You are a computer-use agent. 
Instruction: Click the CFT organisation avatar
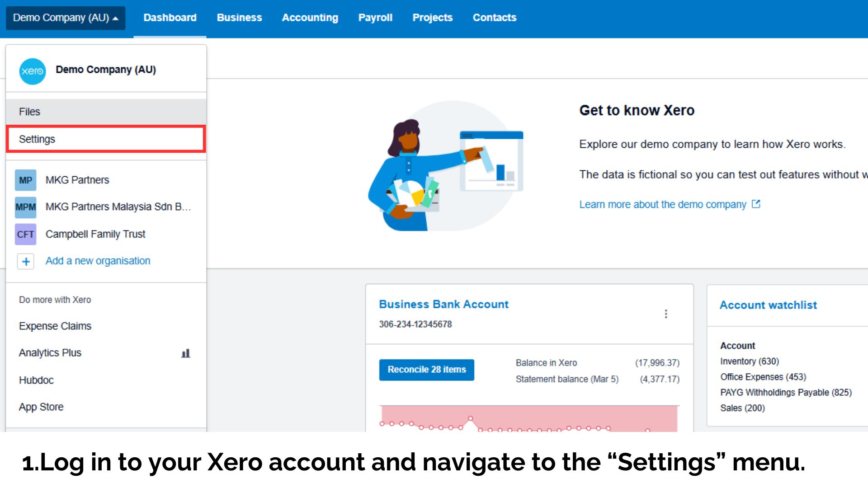click(25, 234)
